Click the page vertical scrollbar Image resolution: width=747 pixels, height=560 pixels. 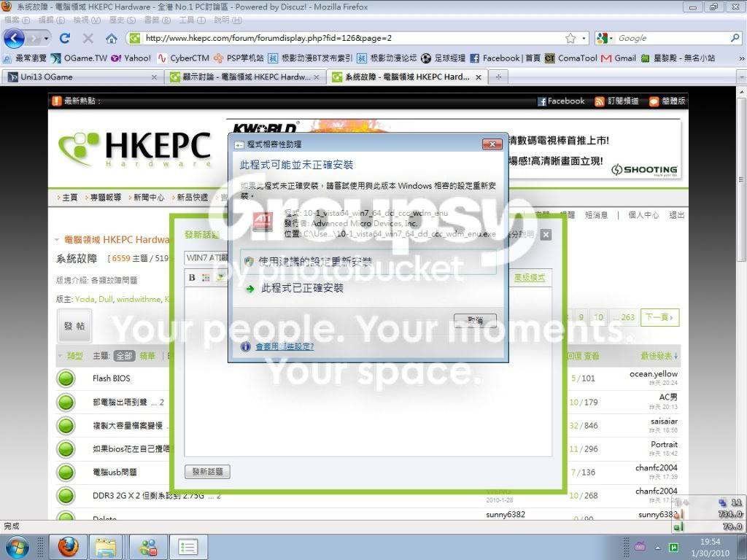pyautogui.click(x=742, y=305)
